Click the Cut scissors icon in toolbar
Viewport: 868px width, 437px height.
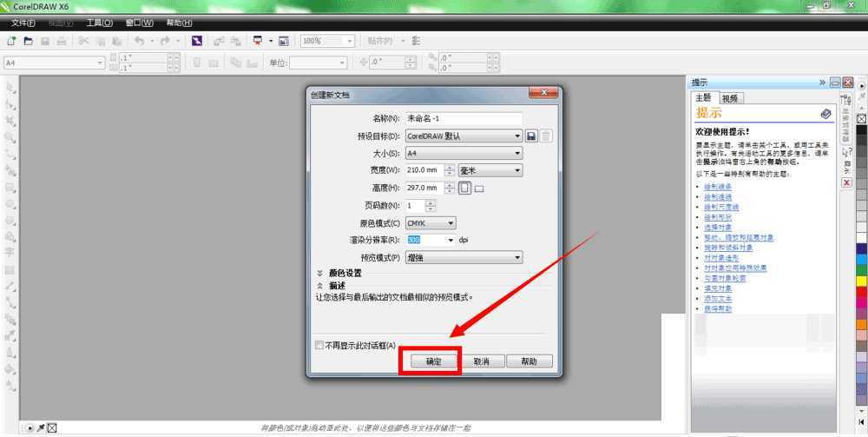coord(83,41)
